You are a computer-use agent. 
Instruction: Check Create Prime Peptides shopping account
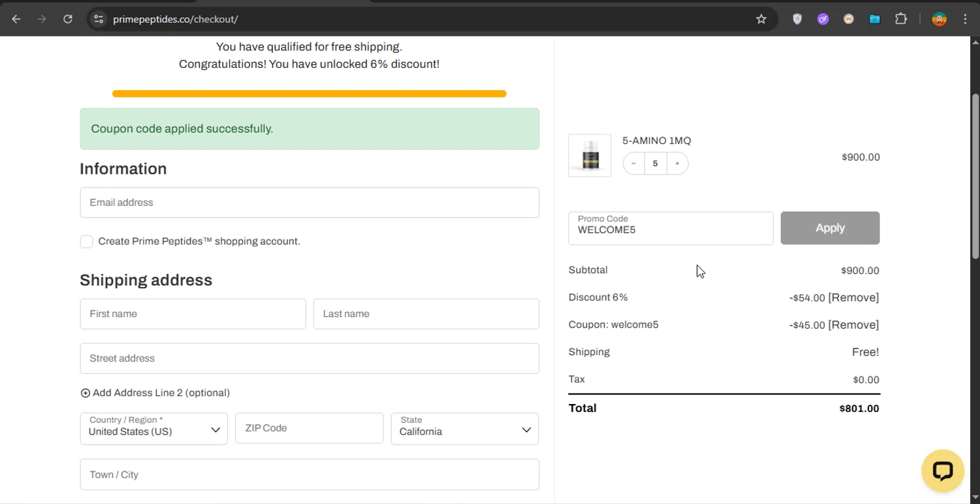[x=86, y=241]
